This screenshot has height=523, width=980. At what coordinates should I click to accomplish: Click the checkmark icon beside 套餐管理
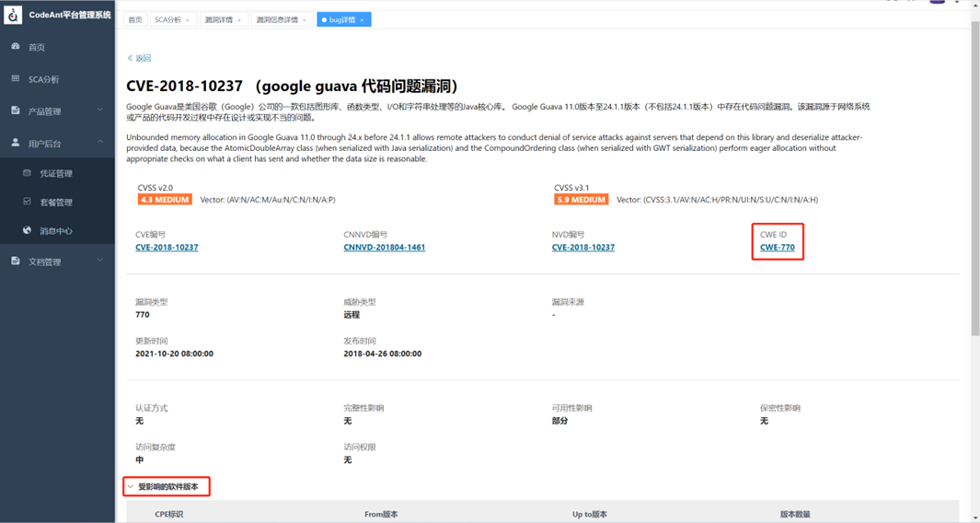tap(27, 202)
